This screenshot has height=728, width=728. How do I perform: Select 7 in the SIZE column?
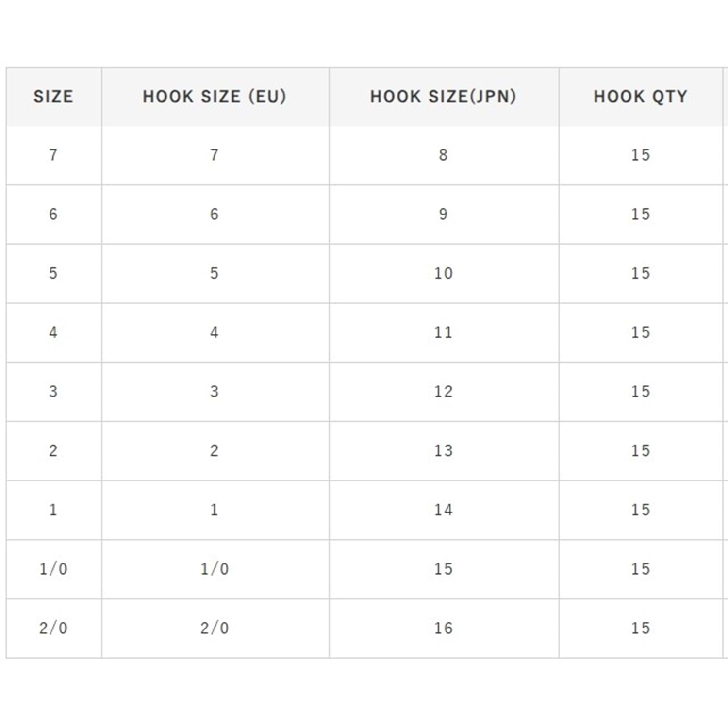click(x=53, y=155)
